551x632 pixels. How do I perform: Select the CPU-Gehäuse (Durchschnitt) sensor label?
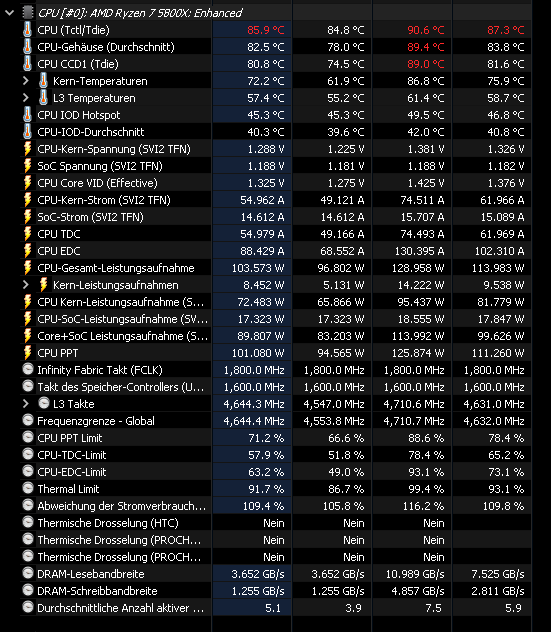pos(106,47)
